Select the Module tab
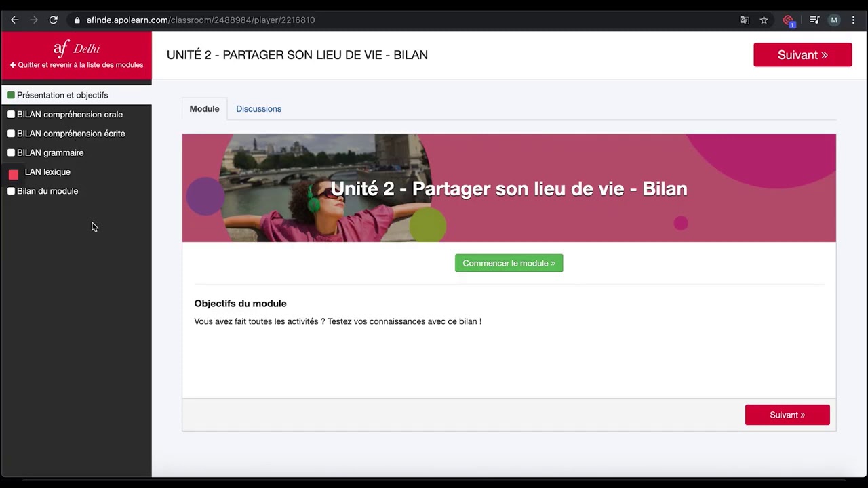Screen dimensions: 868x488 tap(204, 109)
